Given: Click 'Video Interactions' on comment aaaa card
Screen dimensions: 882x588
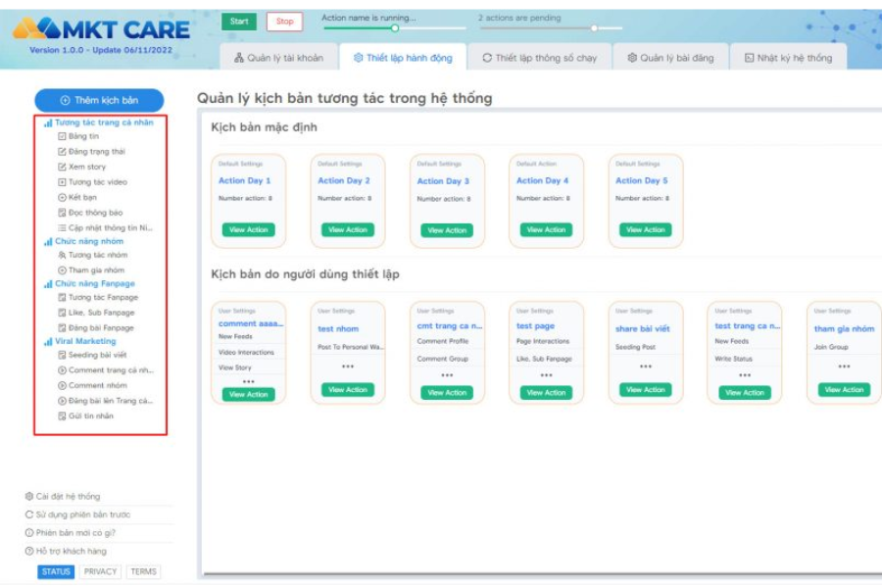Looking at the screenshot, I should coord(246,352).
